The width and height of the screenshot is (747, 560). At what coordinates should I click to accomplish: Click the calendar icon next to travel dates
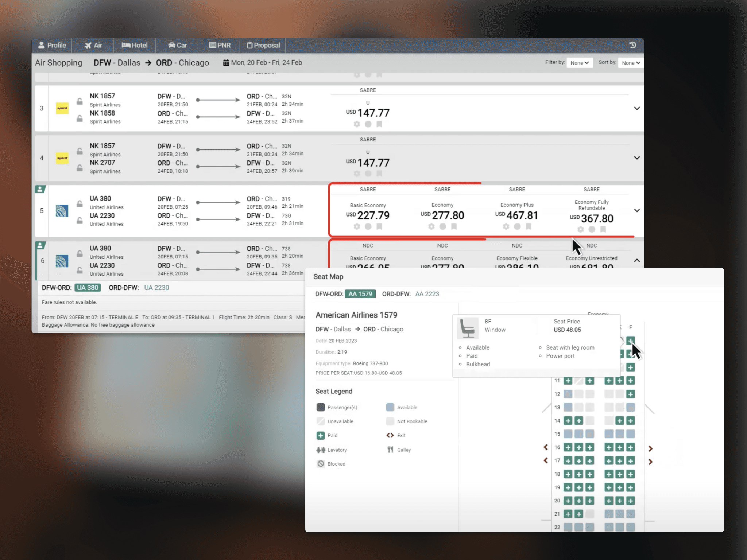coord(226,63)
